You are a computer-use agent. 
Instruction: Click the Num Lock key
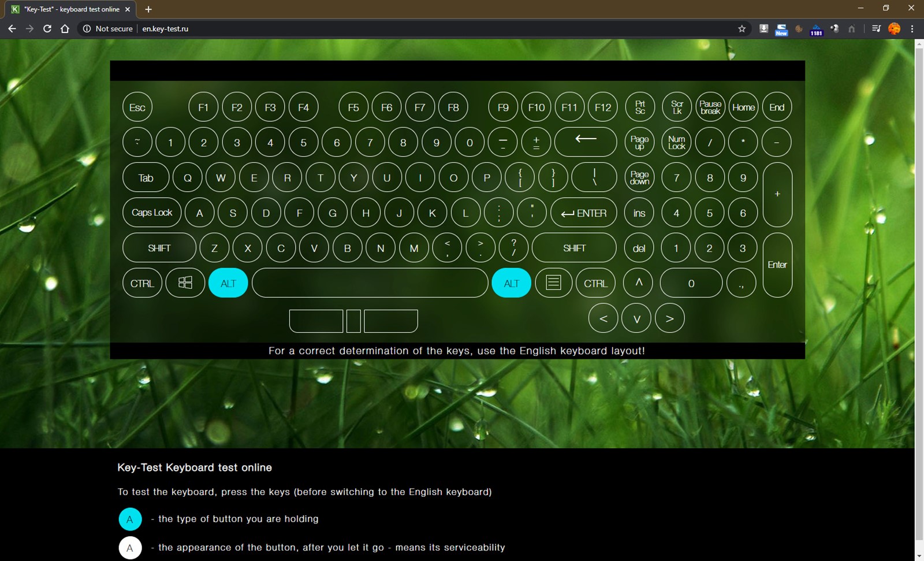(677, 142)
